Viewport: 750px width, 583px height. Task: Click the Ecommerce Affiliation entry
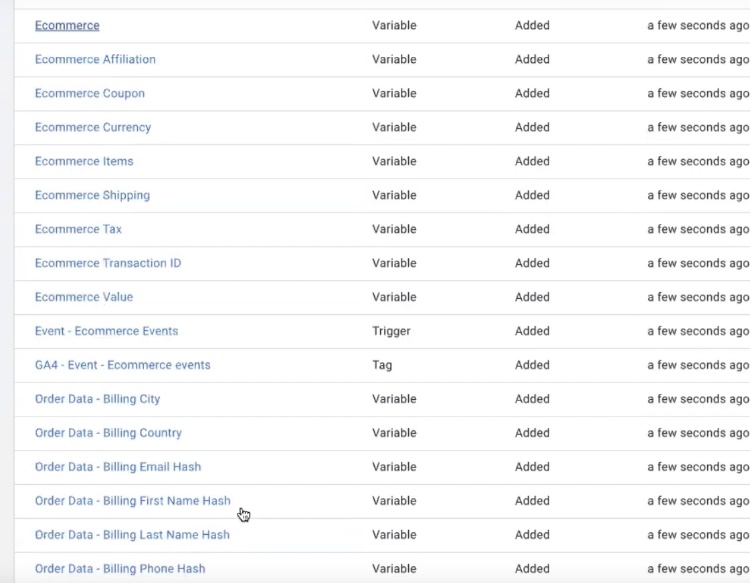[95, 59]
